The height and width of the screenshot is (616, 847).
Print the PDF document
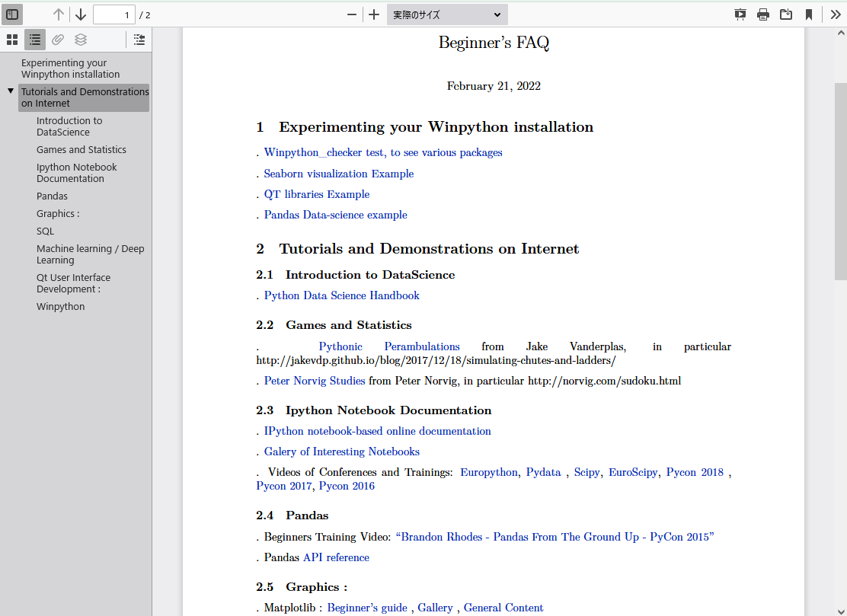click(762, 14)
